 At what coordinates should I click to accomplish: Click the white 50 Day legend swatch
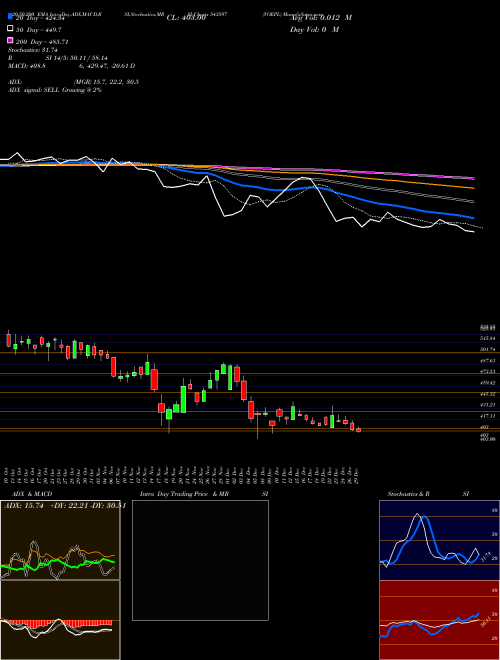coord(10,29)
